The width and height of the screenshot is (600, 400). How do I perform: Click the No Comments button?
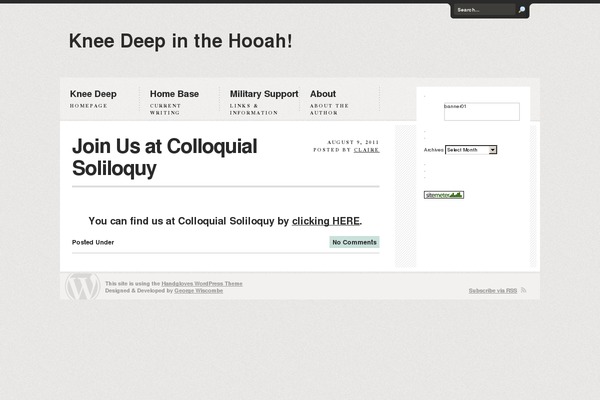click(x=354, y=242)
